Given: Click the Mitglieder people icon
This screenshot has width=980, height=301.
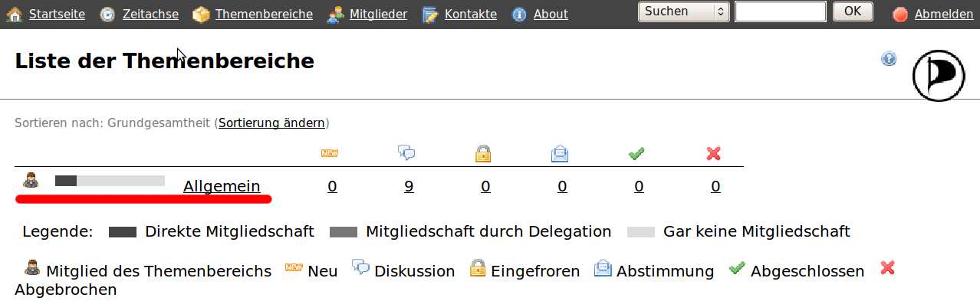Looking at the screenshot, I should [x=335, y=14].
